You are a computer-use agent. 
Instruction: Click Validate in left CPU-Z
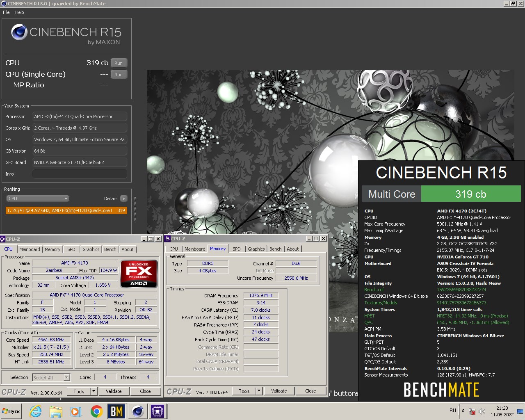point(114,391)
